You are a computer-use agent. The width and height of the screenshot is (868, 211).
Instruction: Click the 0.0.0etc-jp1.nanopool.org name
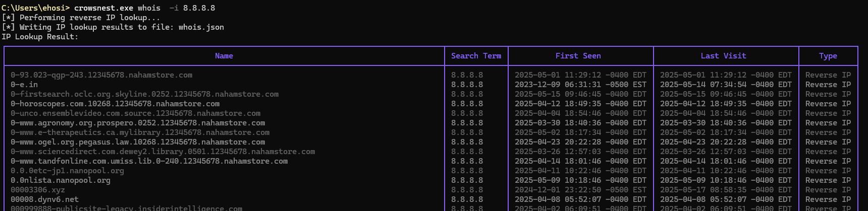(67, 171)
